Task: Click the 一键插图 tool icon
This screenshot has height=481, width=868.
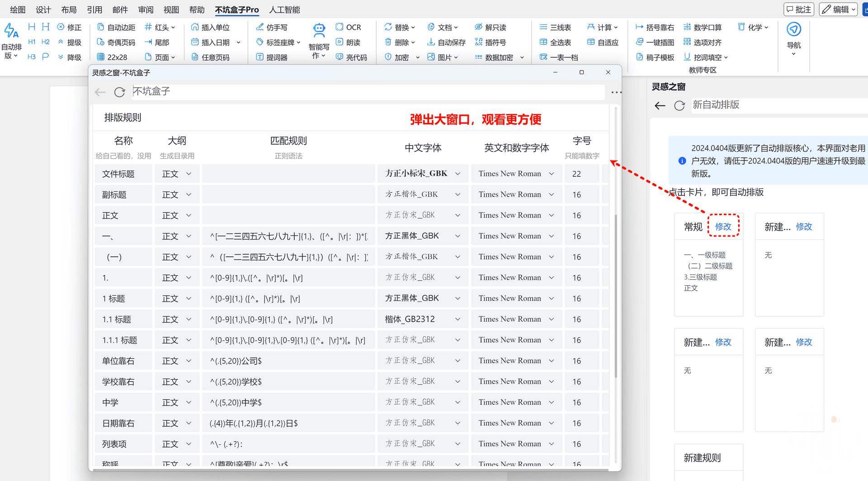Action: coord(640,42)
